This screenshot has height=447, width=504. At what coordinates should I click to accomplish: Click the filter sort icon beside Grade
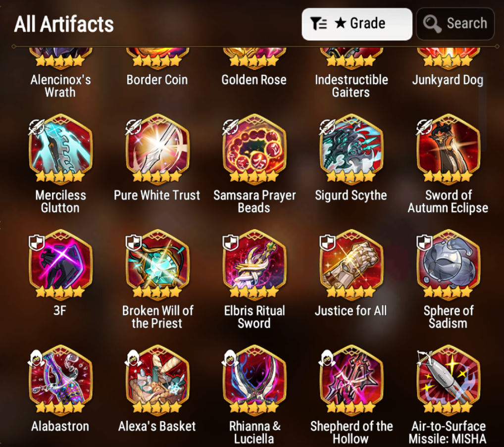(x=318, y=23)
